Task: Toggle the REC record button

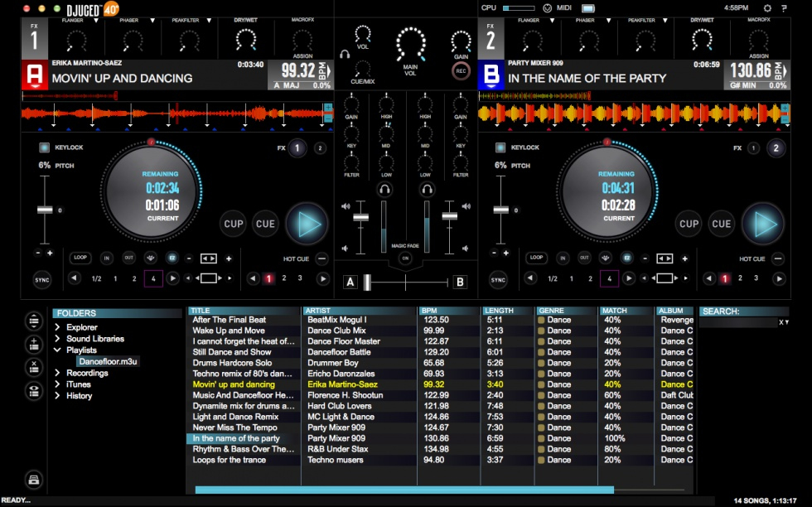Action: coord(461,71)
